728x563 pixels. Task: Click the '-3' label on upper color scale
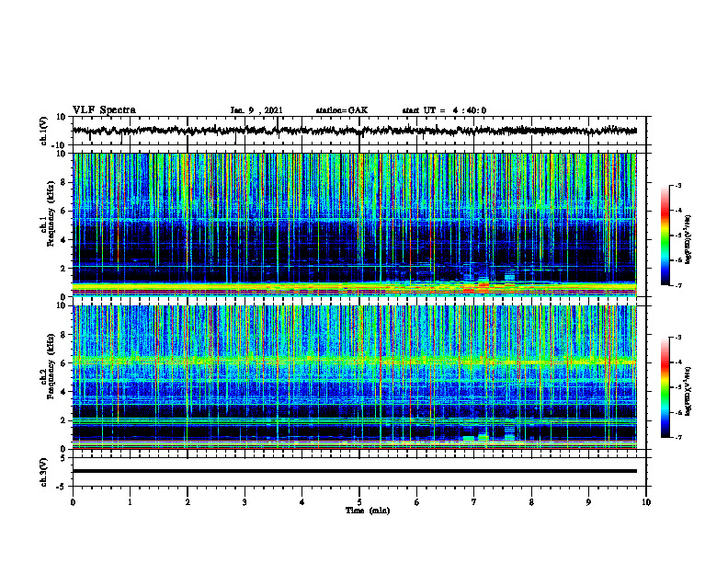677,185
